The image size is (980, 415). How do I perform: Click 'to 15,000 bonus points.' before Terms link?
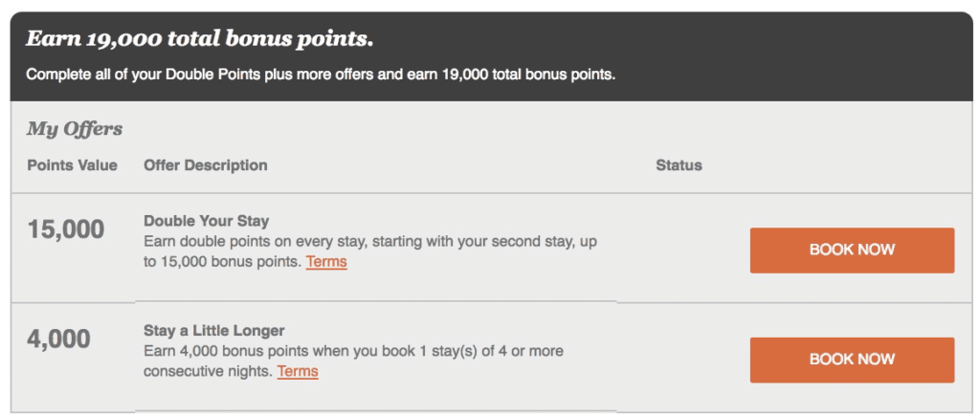[x=222, y=262]
